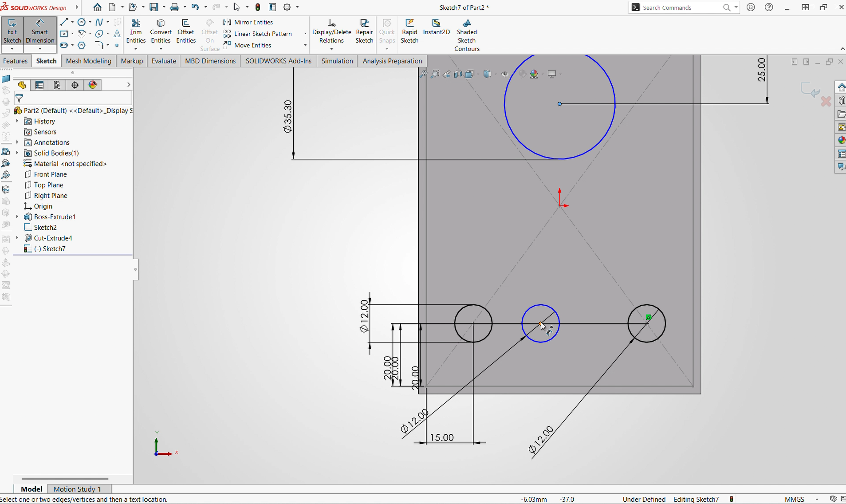Image resolution: width=846 pixels, height=504 pixels.
Task: Expand the History tree node
Action: tap(17, 121)
